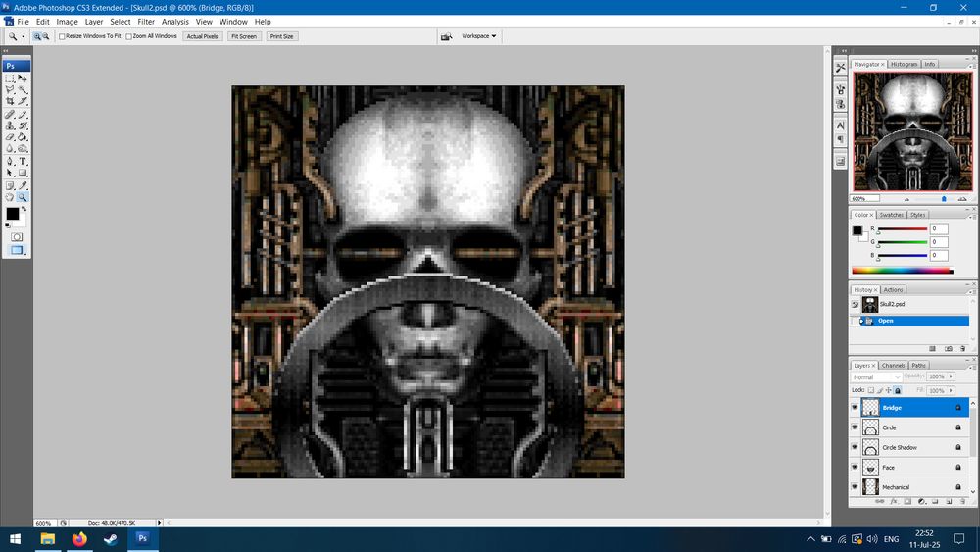This screenshot has width=980, height=552.
Task: Open the Layers panel options menu
Action: [x=972, y=368]
